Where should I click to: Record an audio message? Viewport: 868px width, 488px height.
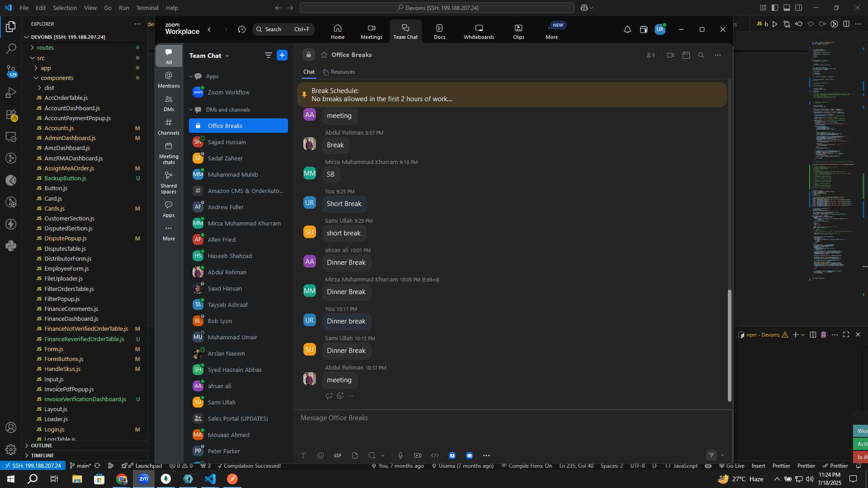click(x=401, y=455)
